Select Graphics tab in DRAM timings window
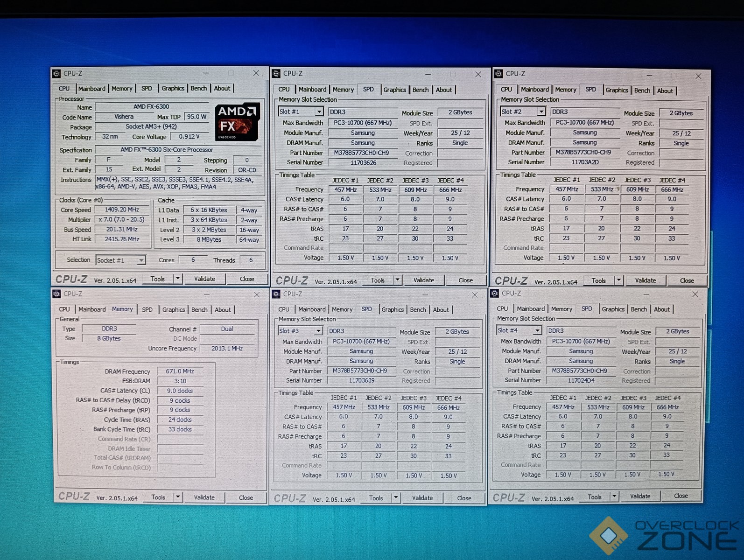744x560 pixels. 173,309
